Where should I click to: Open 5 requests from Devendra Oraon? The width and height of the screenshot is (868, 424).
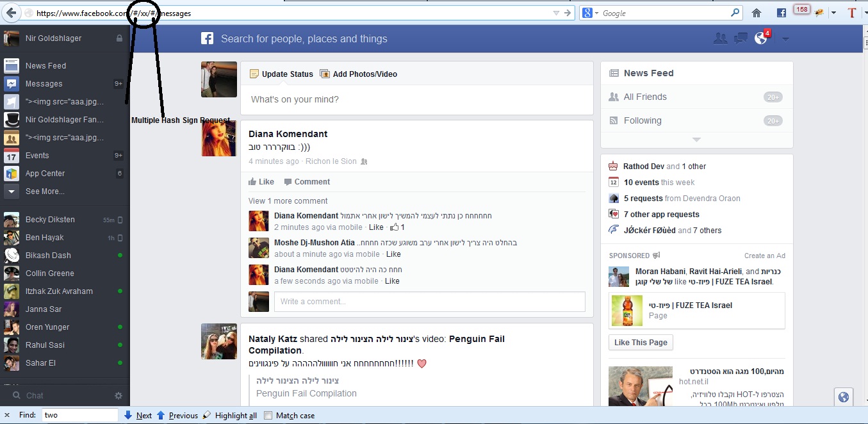[682, 199]
